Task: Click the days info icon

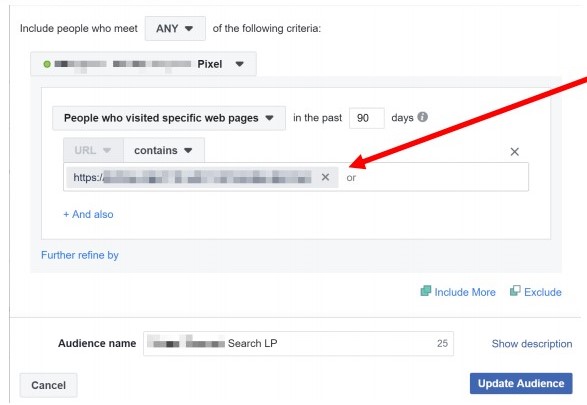Action: [422, 117]
